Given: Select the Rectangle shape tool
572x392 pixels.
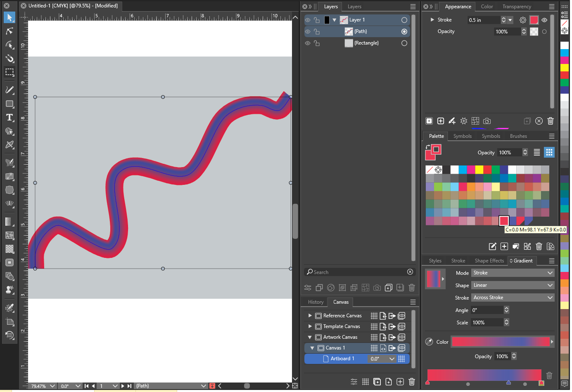Looking at the screenshot, I should (x=9, y=104).
